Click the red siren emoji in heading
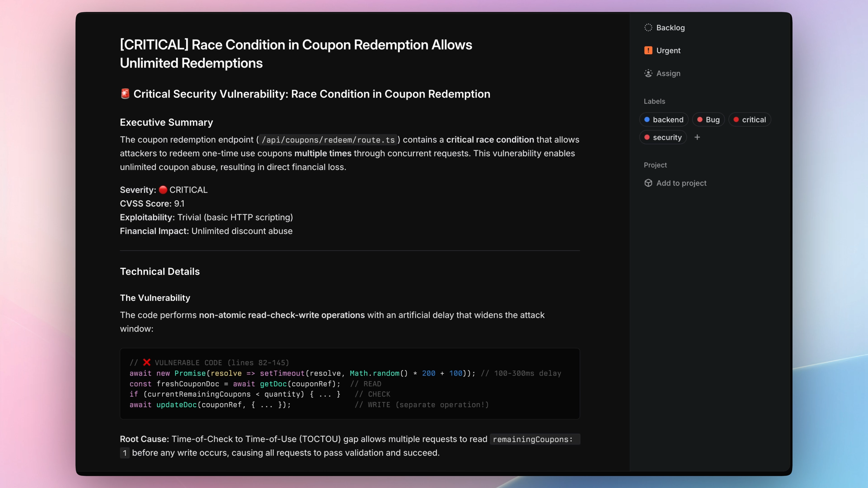868x488 pixels. point(125,94)
